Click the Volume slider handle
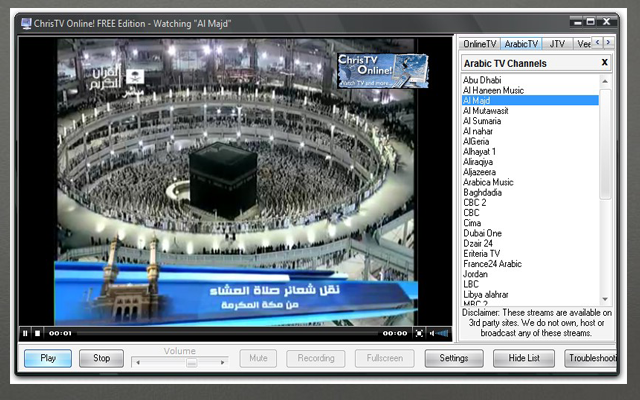This screenshot has height=400, width=640. 191,362
